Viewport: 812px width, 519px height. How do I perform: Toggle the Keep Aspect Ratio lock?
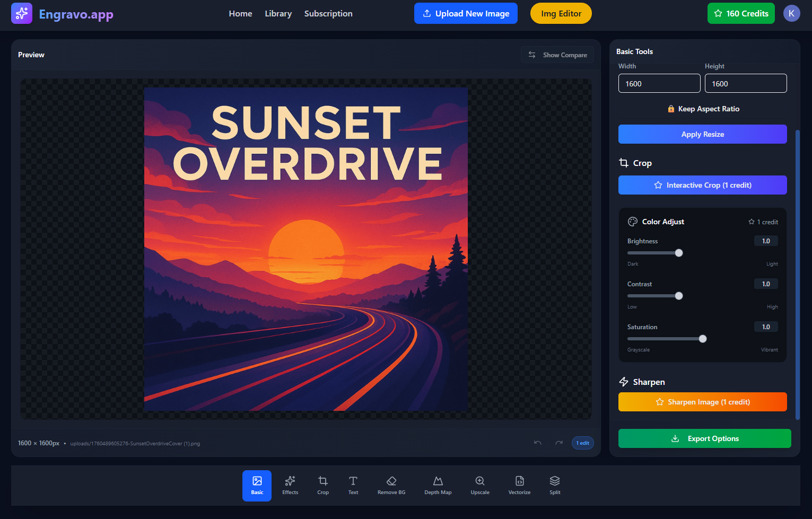pyautogui.click(x=703, y=109)
